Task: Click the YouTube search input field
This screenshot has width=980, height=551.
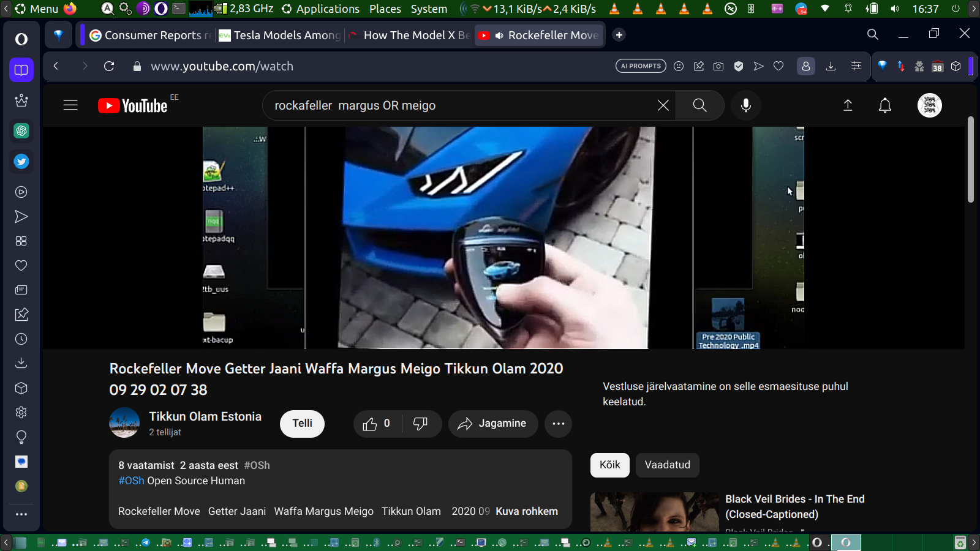Action: tap(459, 105)
